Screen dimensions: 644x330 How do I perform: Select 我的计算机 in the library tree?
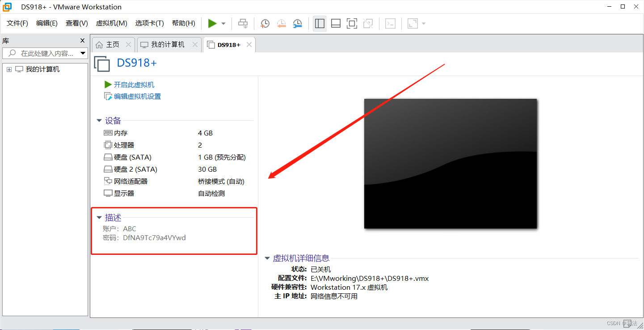pos(42,69)
